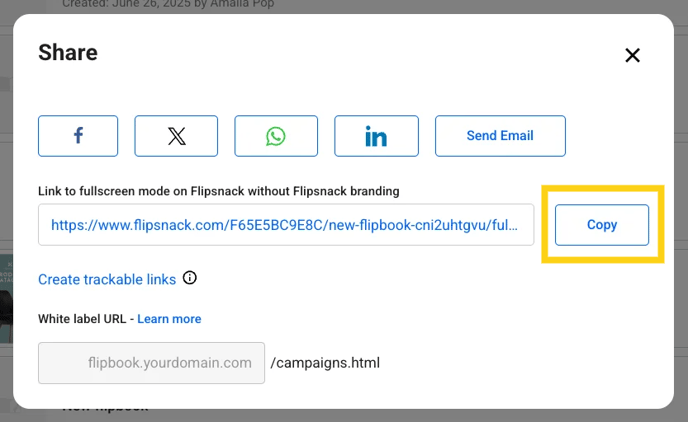Click the Send Email button
This screenshot has width=688, height=422.
coord(500,136)
